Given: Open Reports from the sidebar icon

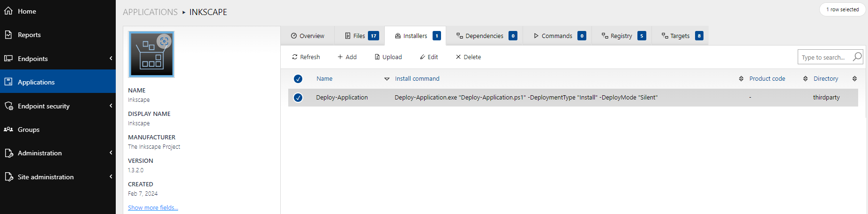Looking at the screenshot, I should (x=8, y=35).
